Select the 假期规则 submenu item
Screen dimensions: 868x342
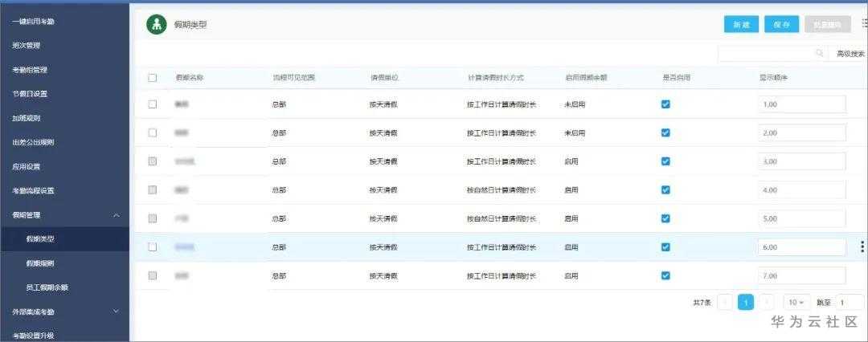[x=40, y=263]
